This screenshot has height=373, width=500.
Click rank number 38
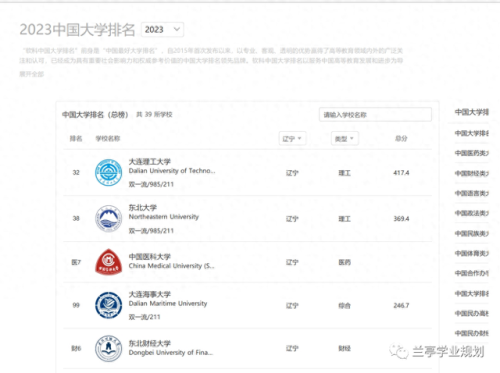(76, 219)
